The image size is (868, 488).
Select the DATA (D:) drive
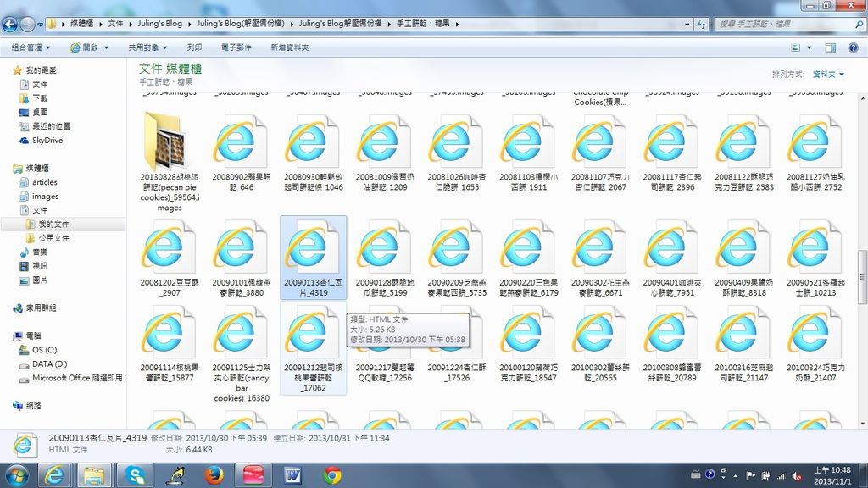pos(49,364)
